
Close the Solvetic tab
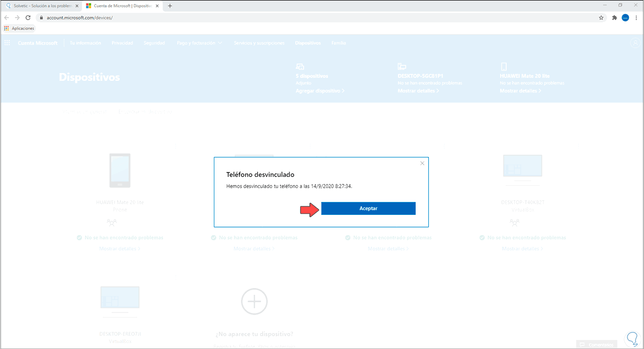coord(77,6)
